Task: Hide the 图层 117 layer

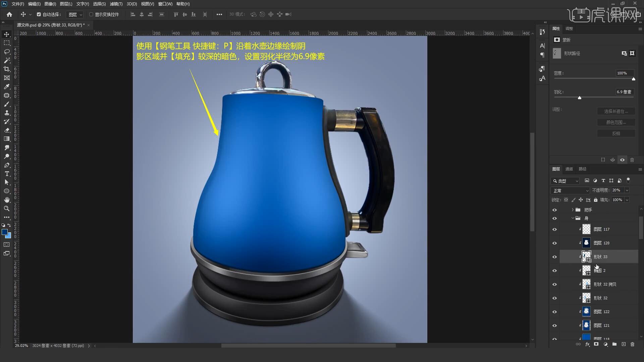Action: [x=554, y=229]
